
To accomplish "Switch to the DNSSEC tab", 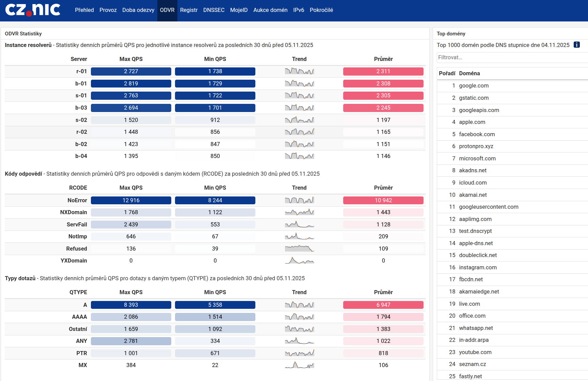I will coord(214,10).
